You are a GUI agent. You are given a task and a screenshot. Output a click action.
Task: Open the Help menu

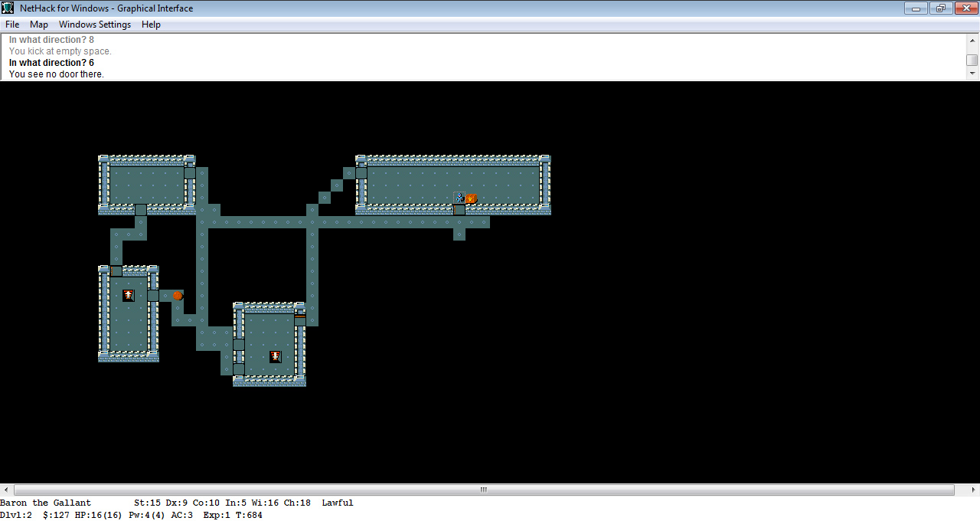[x=152, y=25]
